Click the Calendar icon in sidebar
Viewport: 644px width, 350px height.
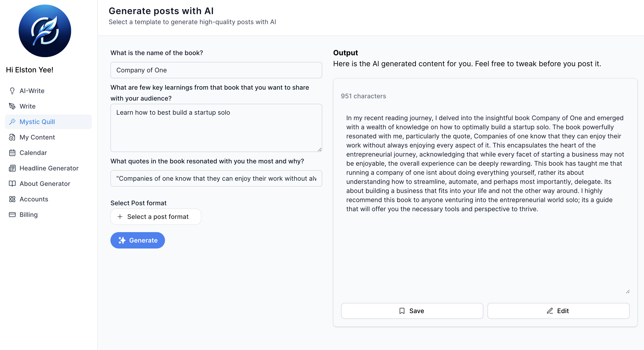[12, 153]
